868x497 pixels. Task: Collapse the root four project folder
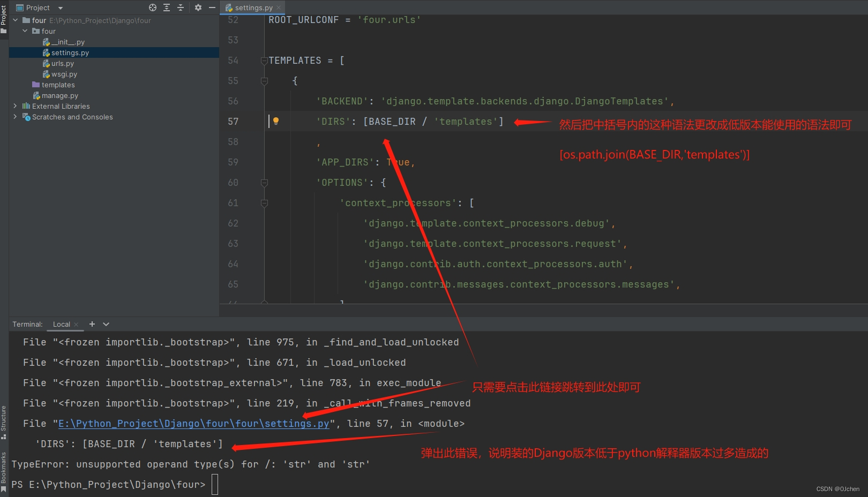click(x=16, y=20)
